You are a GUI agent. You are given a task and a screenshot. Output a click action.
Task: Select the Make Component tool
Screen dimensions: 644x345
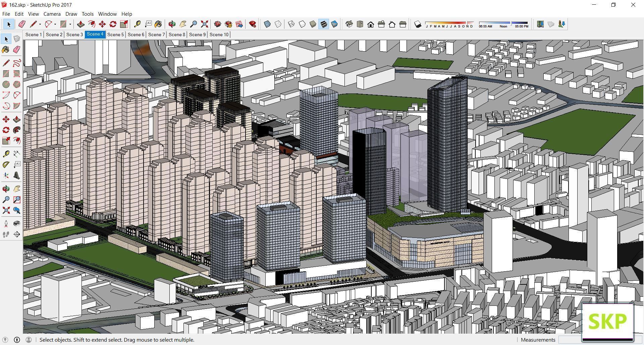(17, 39)
